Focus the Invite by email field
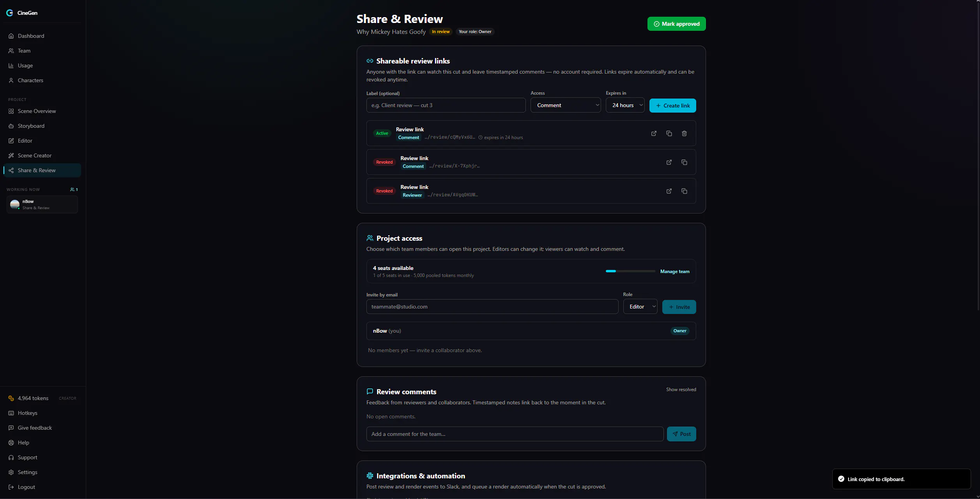The height and width of the screenshot is (499, 980). [492, 307]
